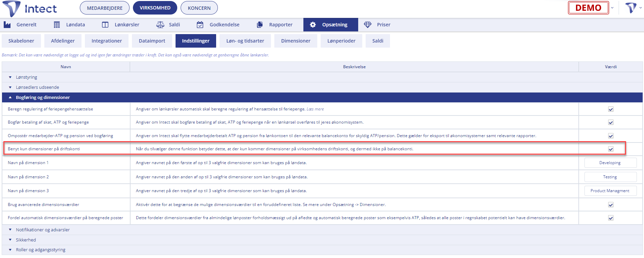Select 'Navn på dimension 2' row name
Screen dimensions: 644x258
(28, 177)
